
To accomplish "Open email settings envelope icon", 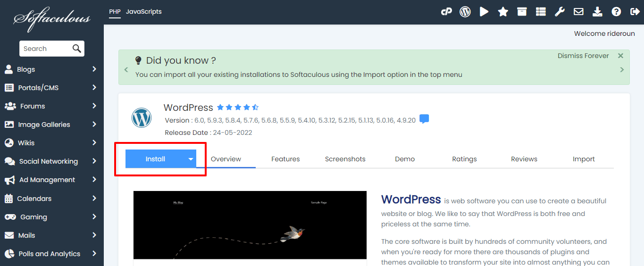I will coord(578,12).
